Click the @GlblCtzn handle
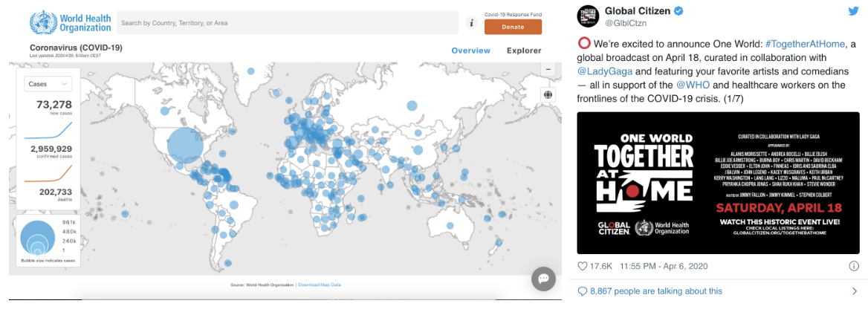The height and width of the screenshot is (315, 868). [x=626, y=23]
